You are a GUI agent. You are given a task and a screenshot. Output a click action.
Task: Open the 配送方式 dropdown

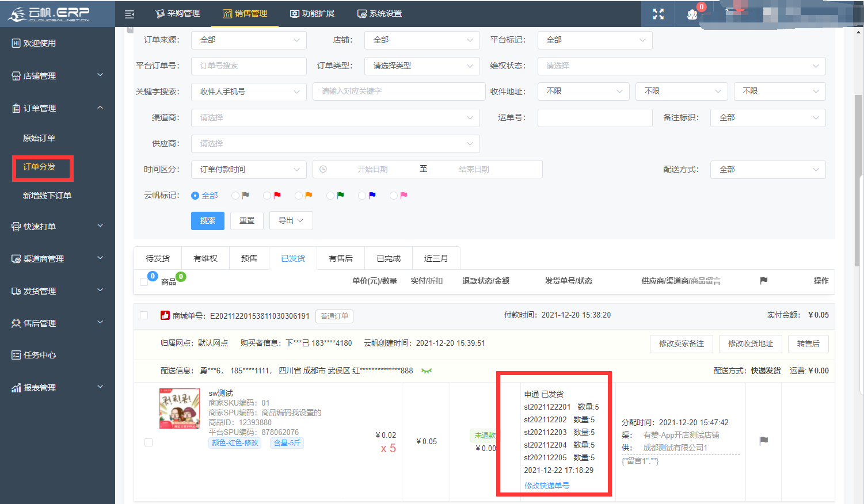[x=768, y=169]
